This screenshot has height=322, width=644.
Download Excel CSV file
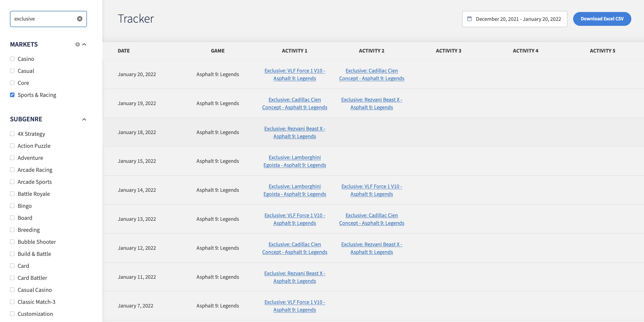[602, 19]
